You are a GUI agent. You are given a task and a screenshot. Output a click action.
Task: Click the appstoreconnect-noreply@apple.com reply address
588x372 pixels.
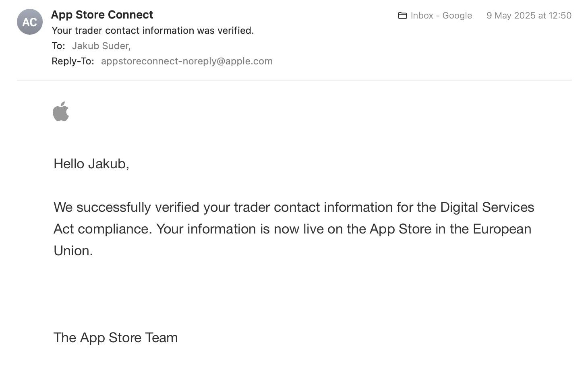point(186,61)
